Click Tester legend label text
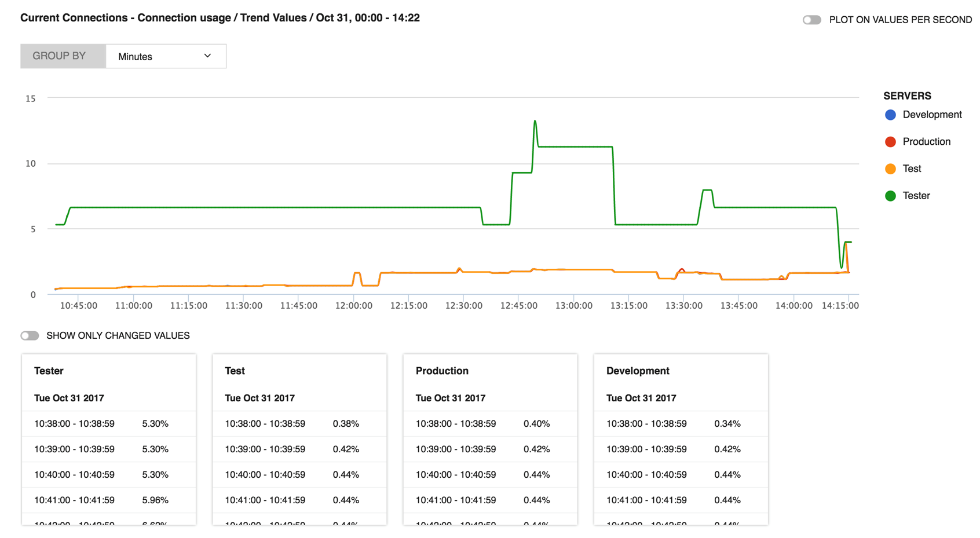Image resolution: width=980 pixels, height=538 pixels. tap(916, 196)
